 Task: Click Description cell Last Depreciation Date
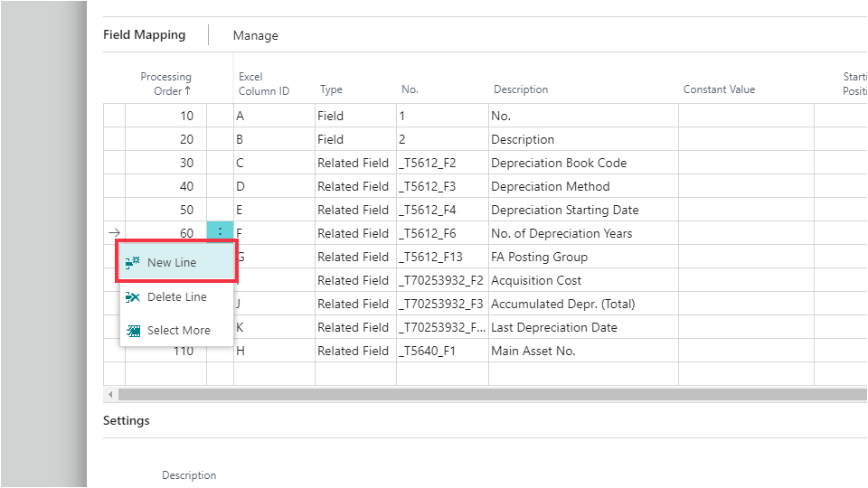click(583, 327)
